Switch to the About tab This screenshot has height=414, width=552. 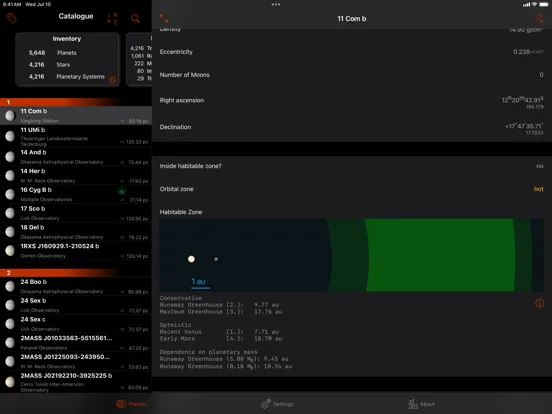click(x=421, y=404)
